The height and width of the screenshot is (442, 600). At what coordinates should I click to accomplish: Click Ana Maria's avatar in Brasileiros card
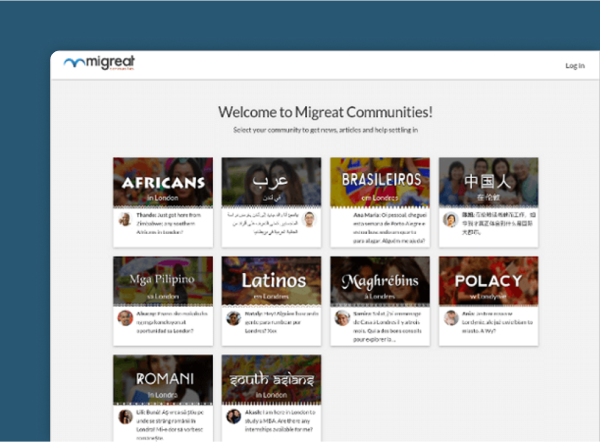click(342, 219)
